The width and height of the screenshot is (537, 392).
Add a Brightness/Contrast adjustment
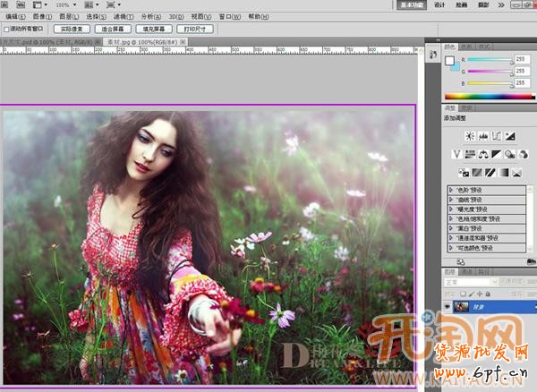(470, 136)
